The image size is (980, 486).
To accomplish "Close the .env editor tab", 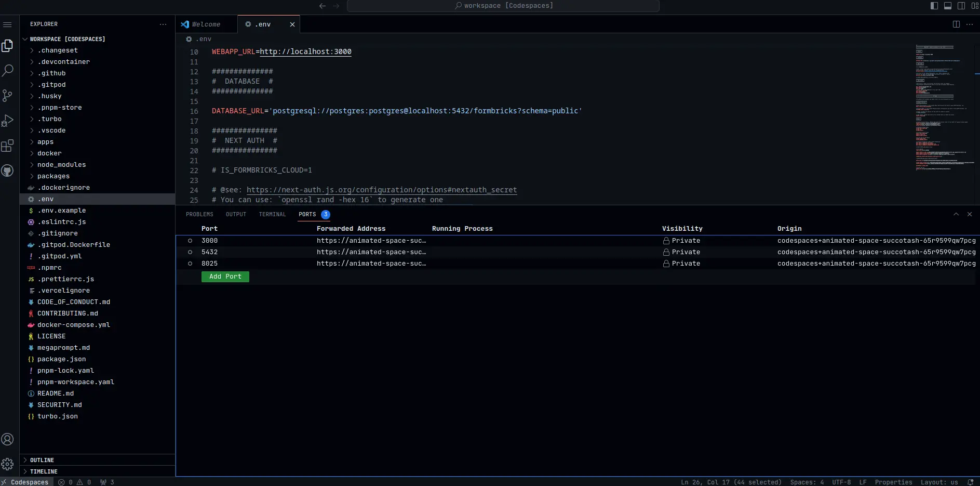I will [292, 24].
